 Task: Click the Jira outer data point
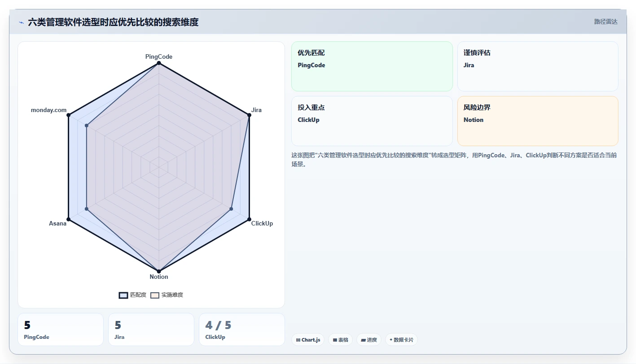pos(249,115)
